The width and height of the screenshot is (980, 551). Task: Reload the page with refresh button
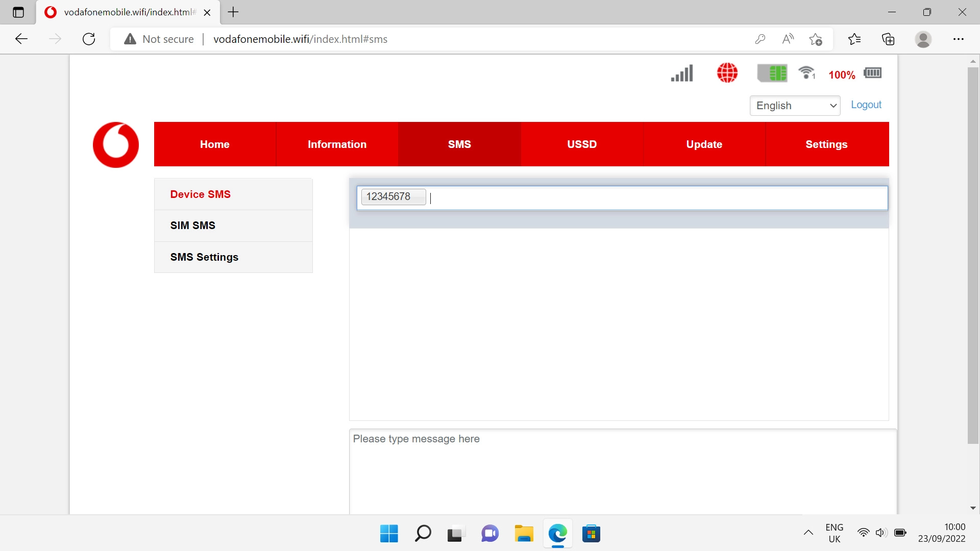pyautogui.click(x=89, y=39)
